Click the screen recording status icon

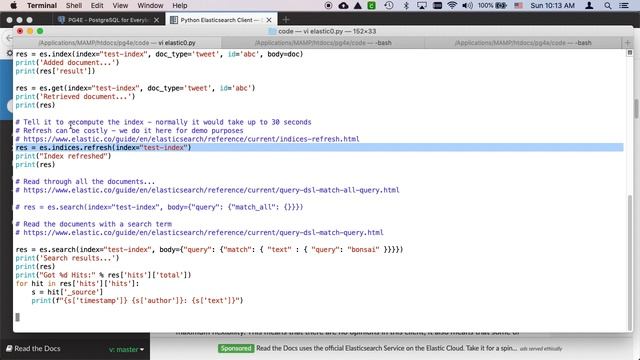point(328,5)
